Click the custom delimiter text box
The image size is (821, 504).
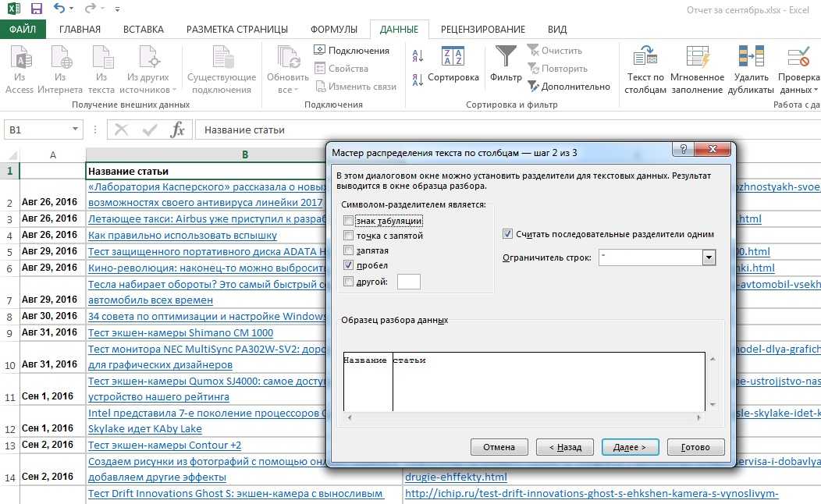pyautogui.click(x=409, y=282)
